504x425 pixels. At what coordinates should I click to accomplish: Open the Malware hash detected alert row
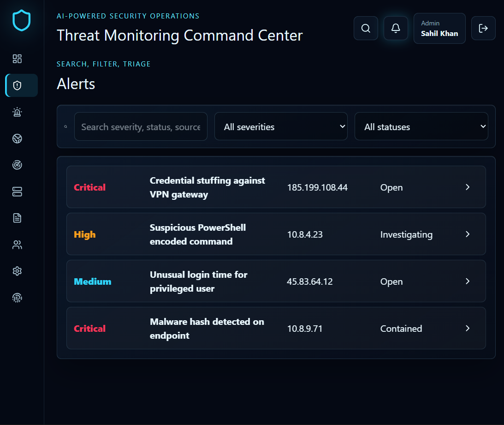[x=276, y=328]
